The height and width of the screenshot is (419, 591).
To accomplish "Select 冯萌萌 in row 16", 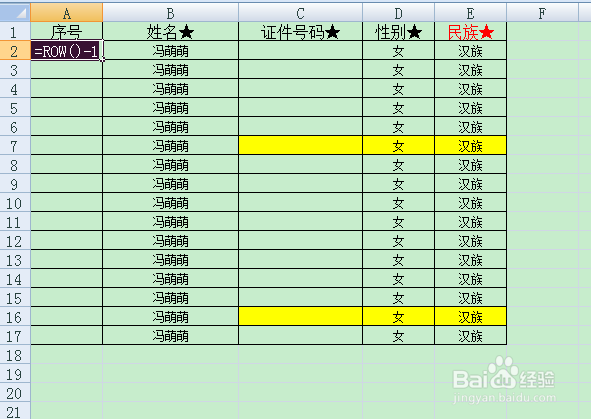I will click(170, 317).
